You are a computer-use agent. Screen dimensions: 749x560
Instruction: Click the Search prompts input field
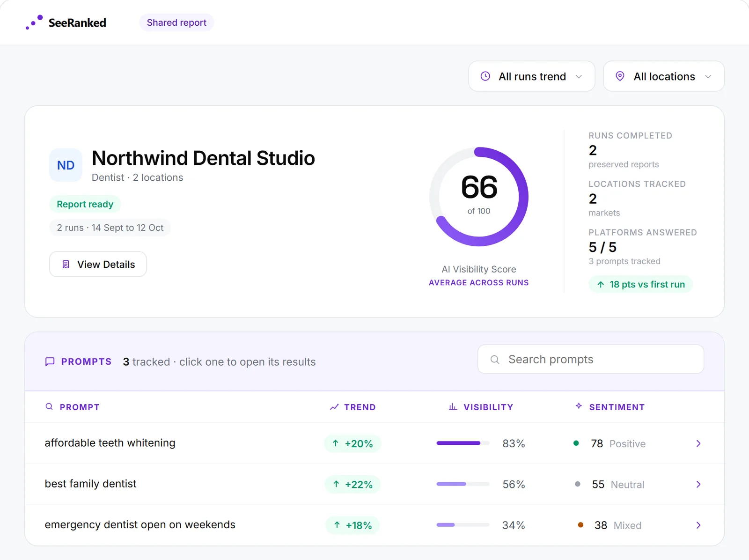pos(591,359)
